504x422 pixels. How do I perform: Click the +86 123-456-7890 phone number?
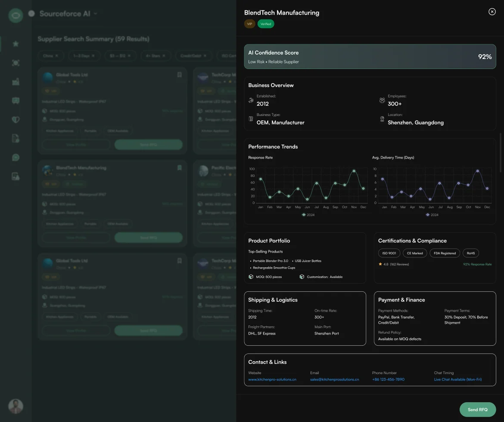point(388,380)
